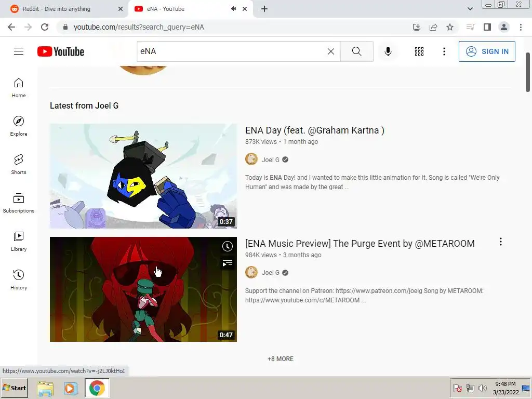Open The Purge Event video thumbnail
This screenshot has height=399, width=532.
(x=143, y=289)
